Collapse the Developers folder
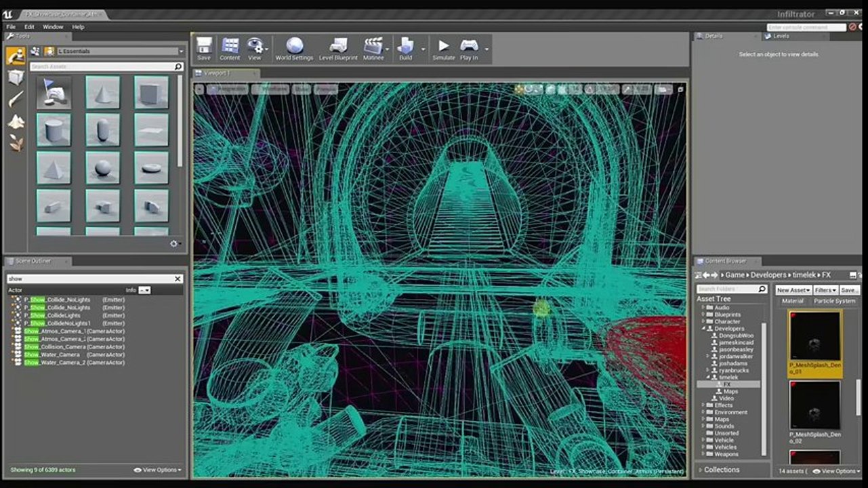 coord(703,329)
